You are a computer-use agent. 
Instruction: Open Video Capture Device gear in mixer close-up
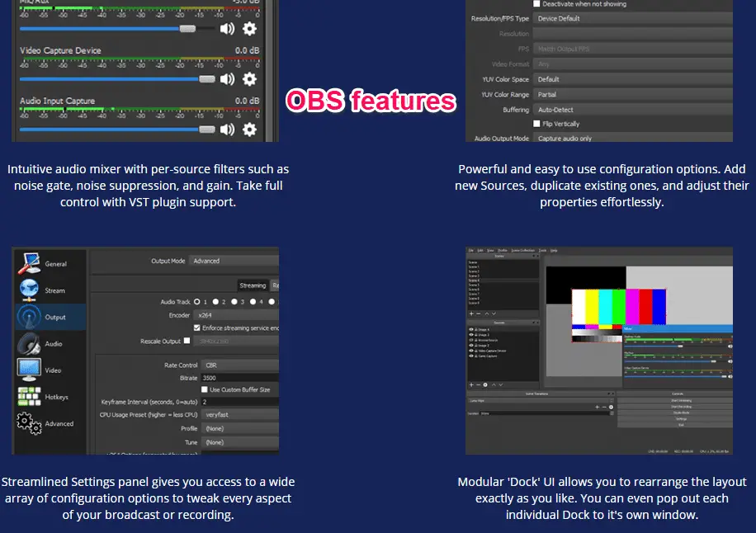249,79
